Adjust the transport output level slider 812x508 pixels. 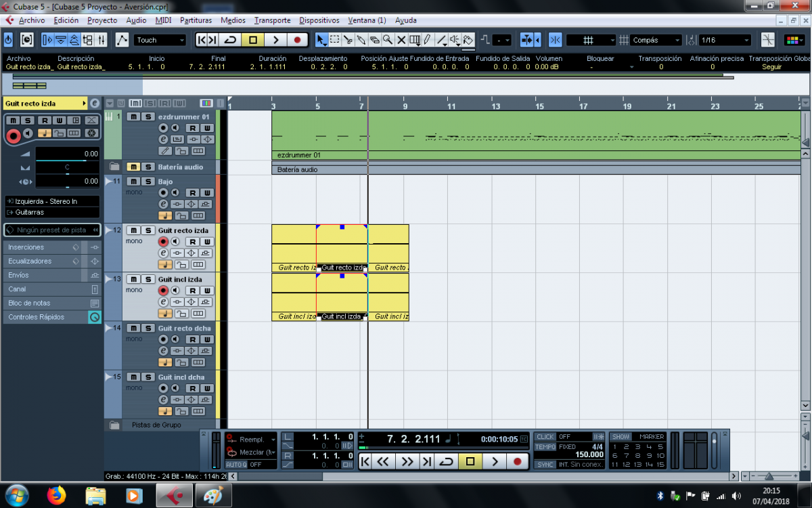tap(714, 450)
